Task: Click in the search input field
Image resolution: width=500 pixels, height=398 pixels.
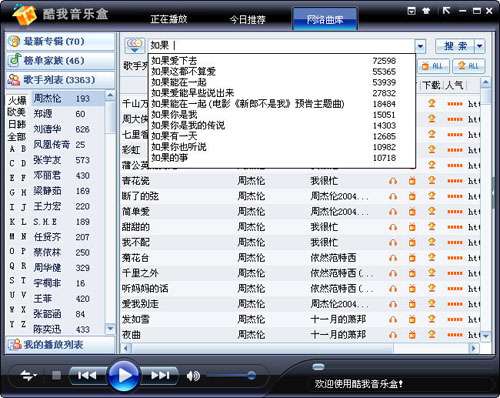Action: point(281,45)
